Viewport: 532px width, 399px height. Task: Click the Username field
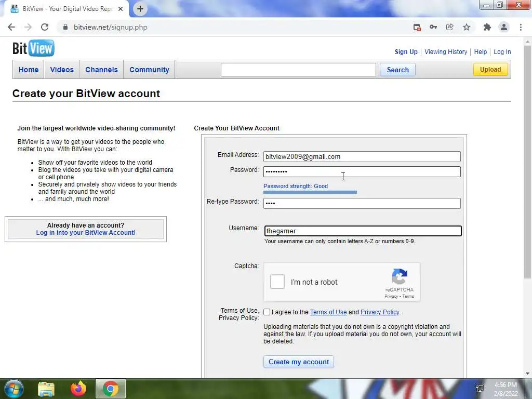coord(363,231)
